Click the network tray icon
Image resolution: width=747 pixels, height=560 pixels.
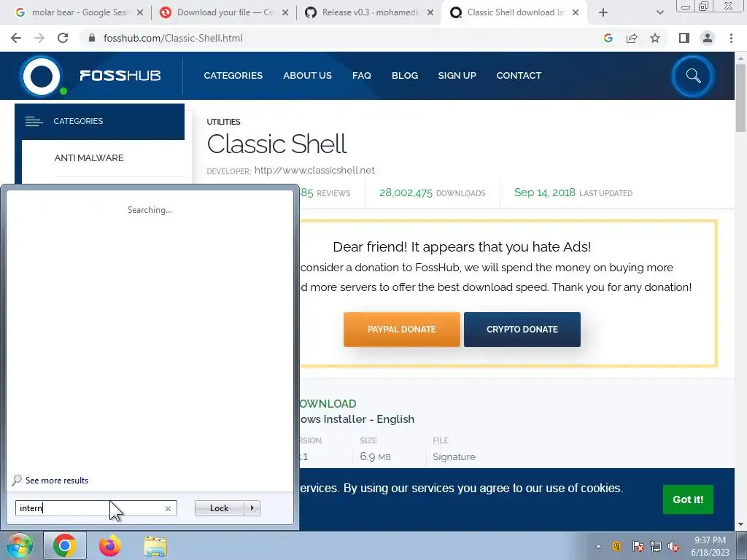click(656, 547)
